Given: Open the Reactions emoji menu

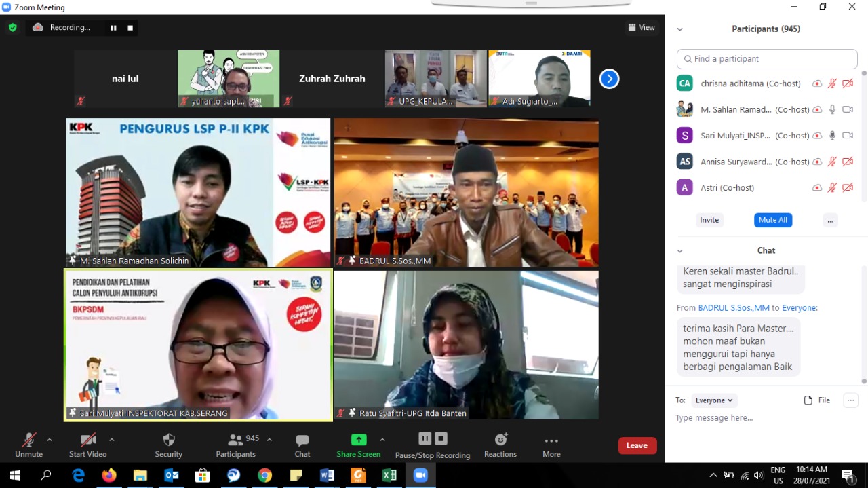Looking at the screenshot, I should pyautogui.click(x=500, y=440).
